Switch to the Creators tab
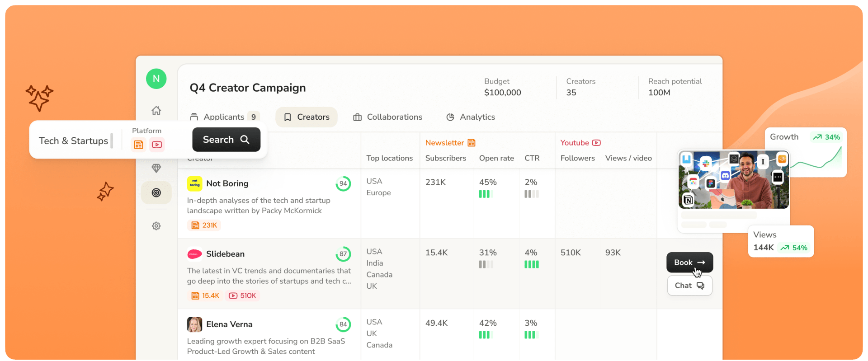 tap(307, 117)
